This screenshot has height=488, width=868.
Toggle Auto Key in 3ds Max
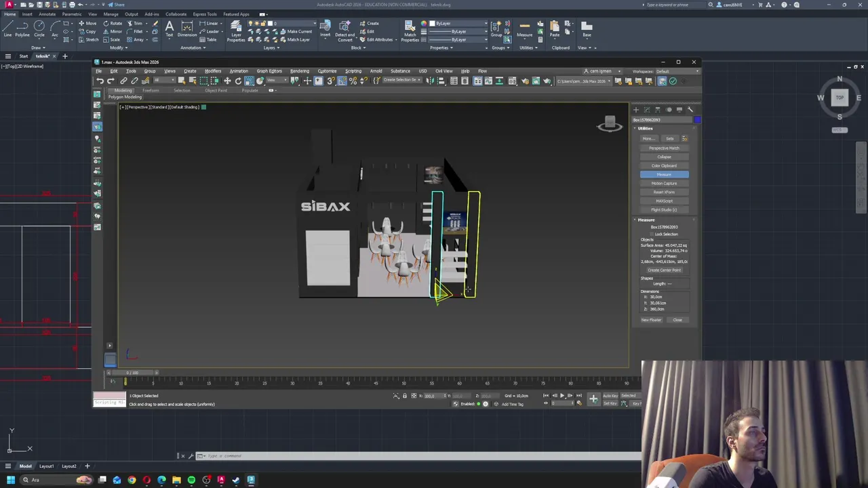tap(610, 396)
